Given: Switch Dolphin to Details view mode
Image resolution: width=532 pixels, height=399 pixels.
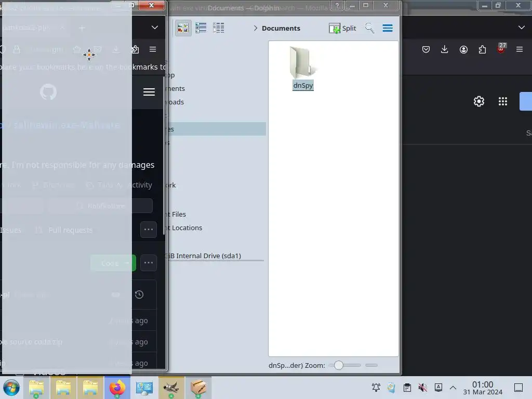Looking at the screenshot, I should pyautogui.click(x=219, y=28).
